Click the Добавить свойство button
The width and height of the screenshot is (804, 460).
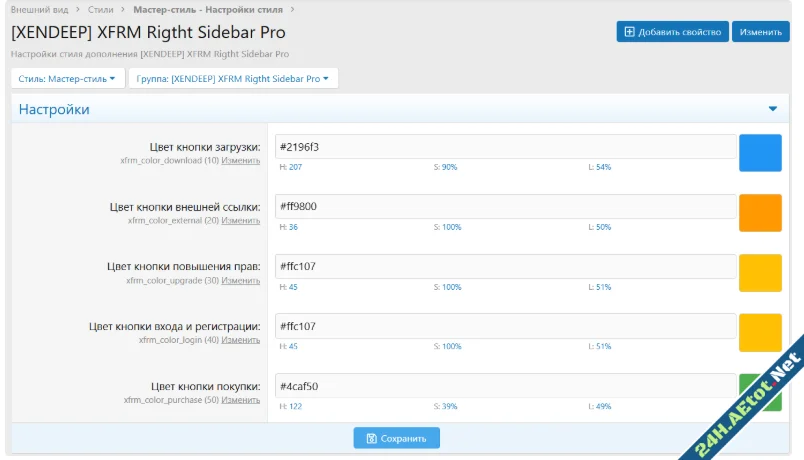pos(671,32)
